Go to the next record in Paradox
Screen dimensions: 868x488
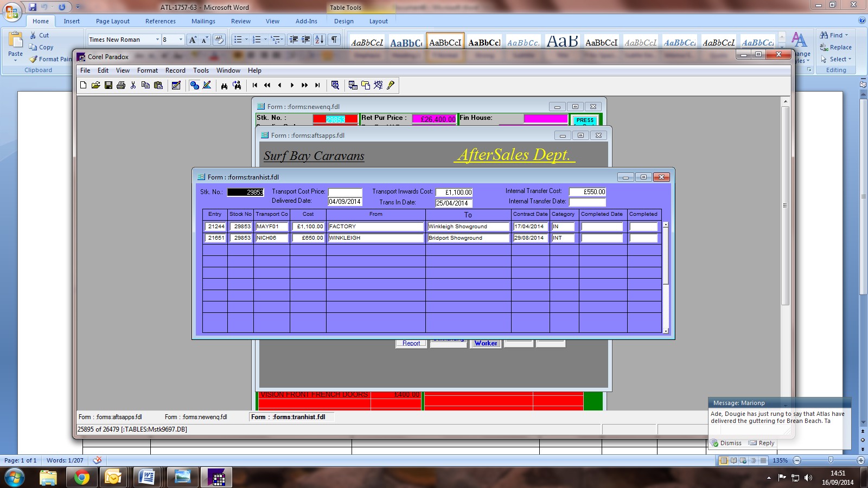(292, 85)
